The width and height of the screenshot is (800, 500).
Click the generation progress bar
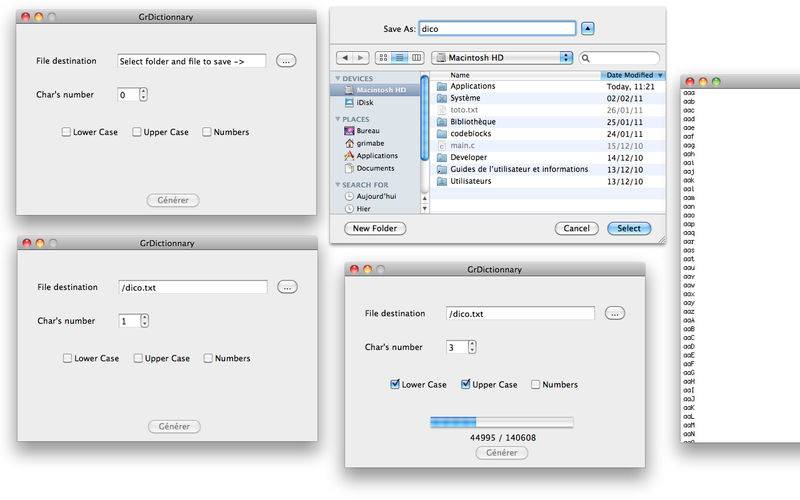tap(502, 422)
